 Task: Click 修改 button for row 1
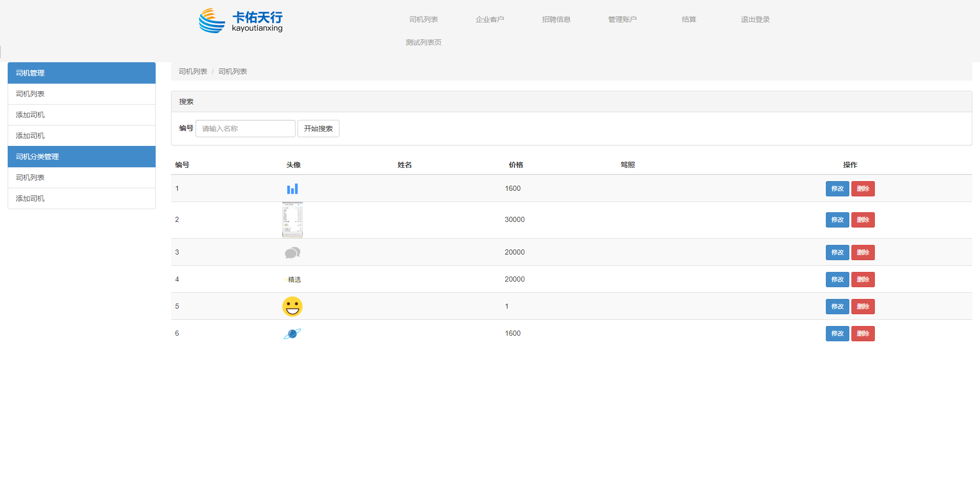click(837, 189)
